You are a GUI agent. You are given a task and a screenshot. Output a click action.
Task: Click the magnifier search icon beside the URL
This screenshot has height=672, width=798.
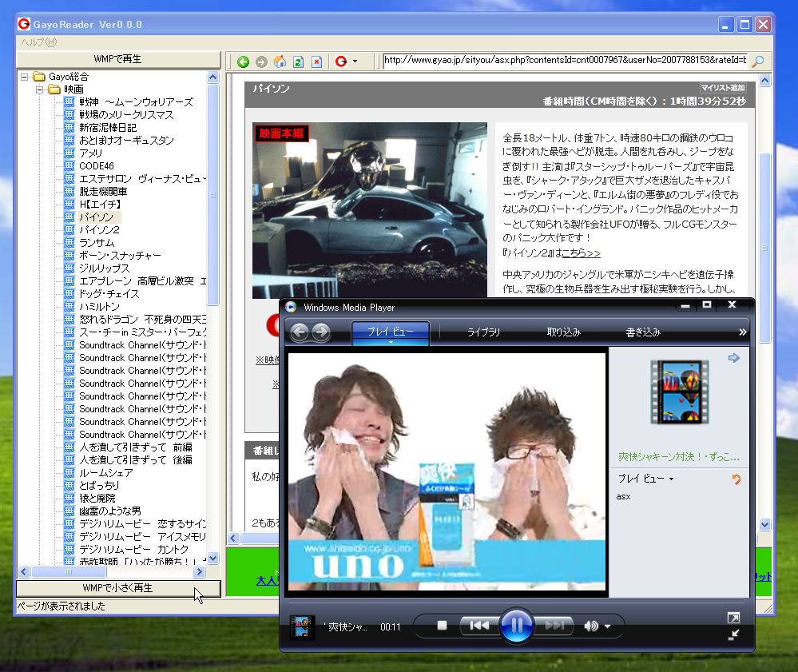[758, 61]
